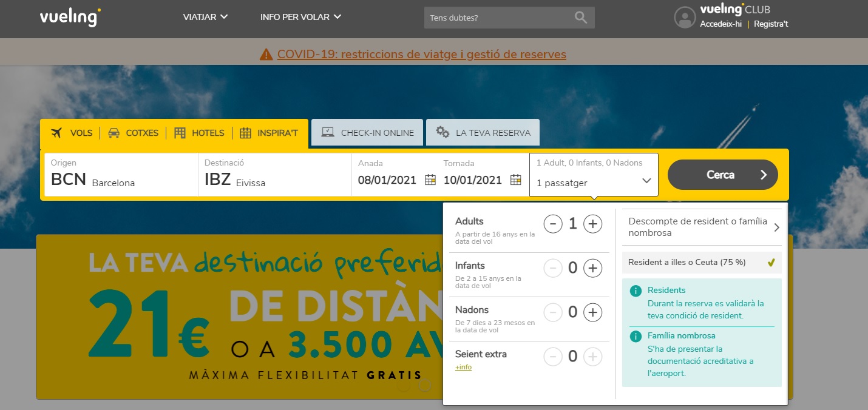Open the Tornada date calendar icon

[515, 180]
